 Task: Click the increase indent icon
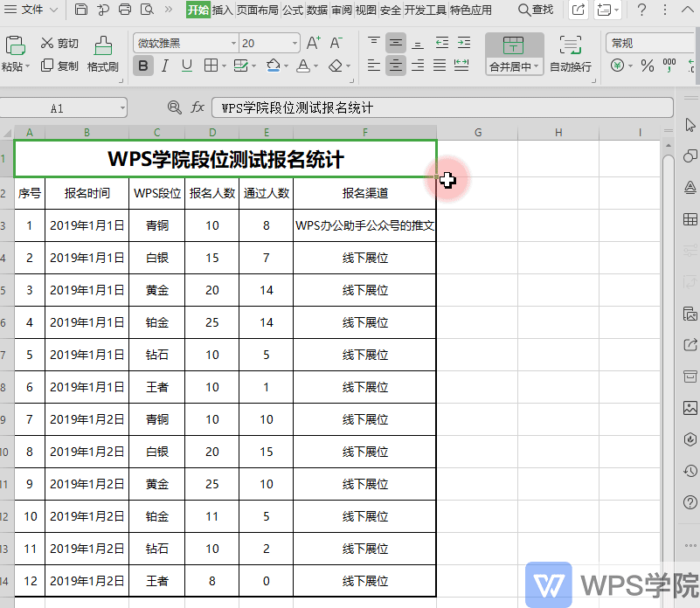[464, 43]
